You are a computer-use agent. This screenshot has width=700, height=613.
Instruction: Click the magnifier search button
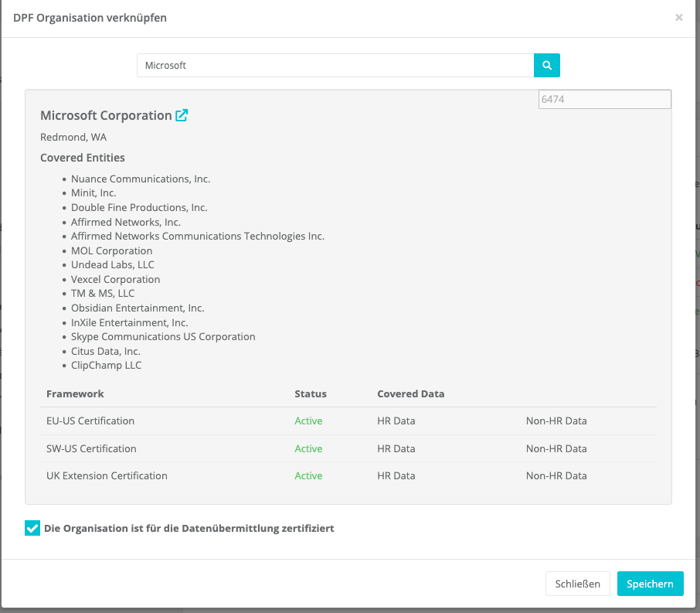pos(546,66)
